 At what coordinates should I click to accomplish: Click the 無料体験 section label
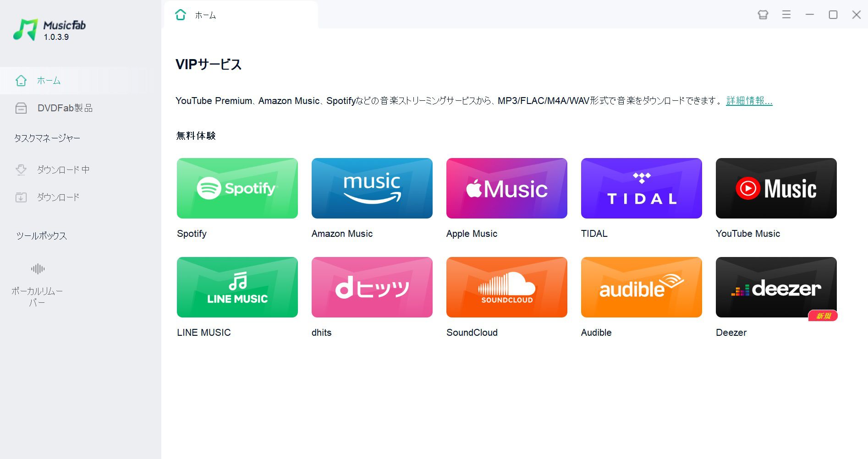(x=196, y=136)
